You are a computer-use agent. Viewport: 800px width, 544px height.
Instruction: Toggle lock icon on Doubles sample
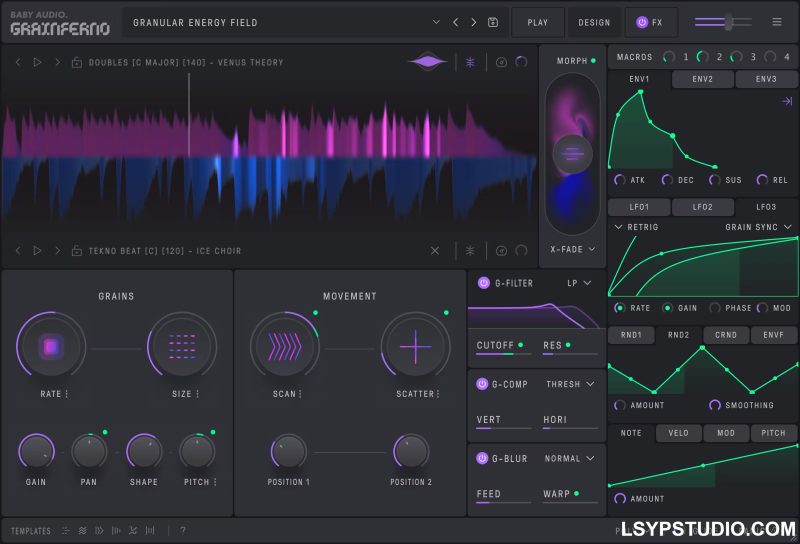pyautogui.click(x=77, y=62)
